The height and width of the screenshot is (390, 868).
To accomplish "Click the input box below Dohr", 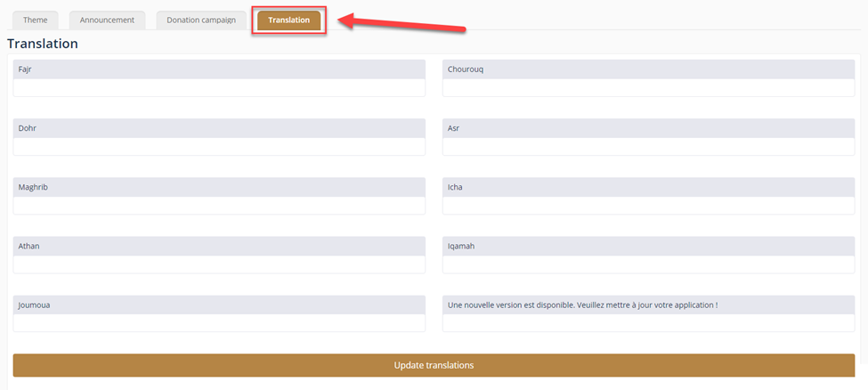I will [219, 147].
